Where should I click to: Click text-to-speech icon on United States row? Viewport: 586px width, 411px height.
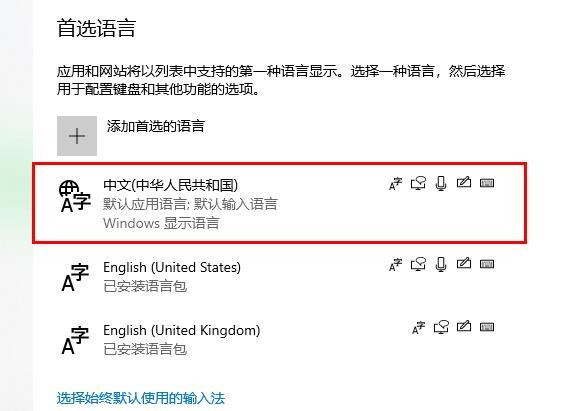click(x=418, y=264)
